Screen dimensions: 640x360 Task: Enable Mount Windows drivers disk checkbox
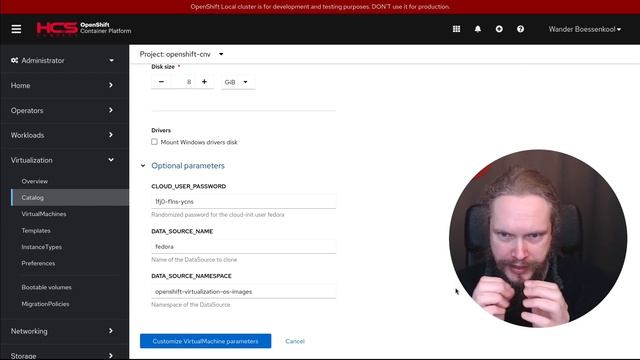[x=154, y=142]
